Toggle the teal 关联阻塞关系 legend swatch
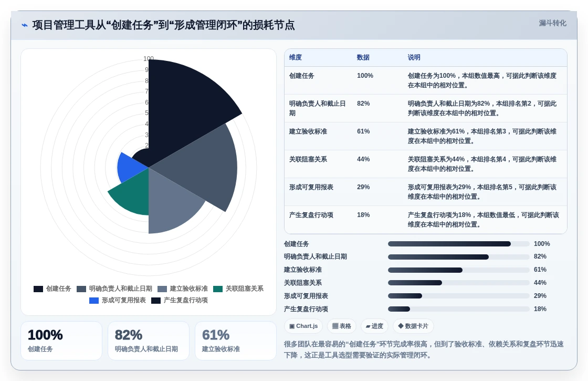This screenshot has height=381, width=588. tap(218, 289)
